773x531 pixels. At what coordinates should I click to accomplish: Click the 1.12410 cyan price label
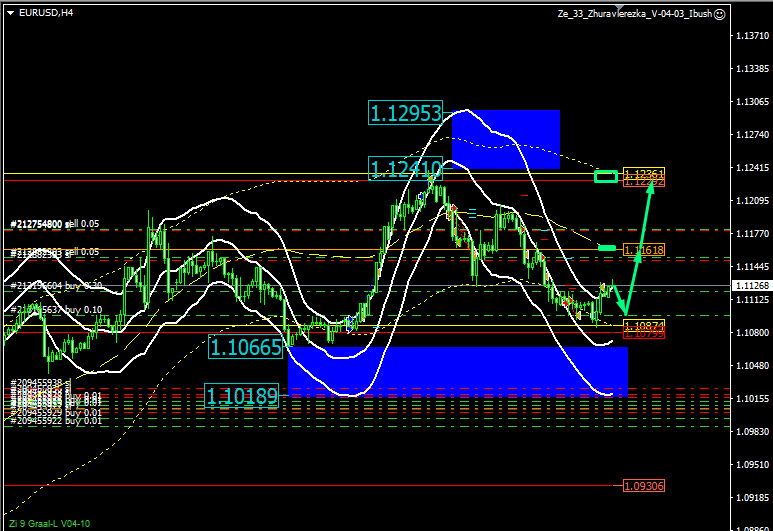(x=405, y=168)
